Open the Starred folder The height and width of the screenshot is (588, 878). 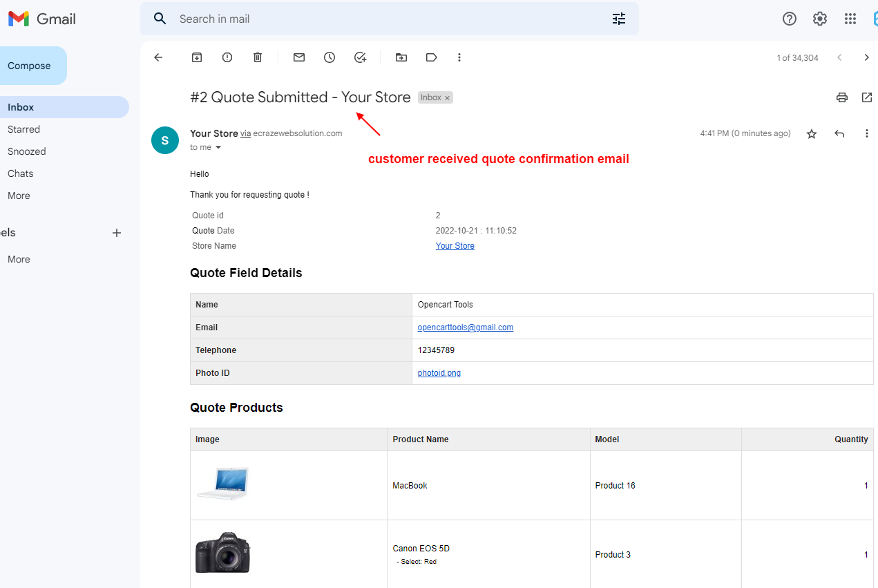click(23, 129)
